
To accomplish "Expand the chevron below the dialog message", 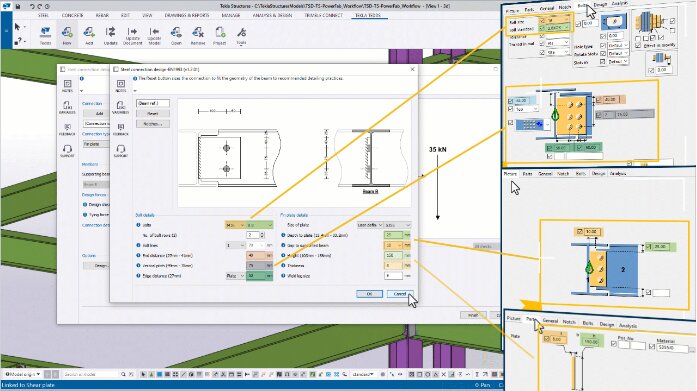I will pyautogui.click(x=135, y=91).
